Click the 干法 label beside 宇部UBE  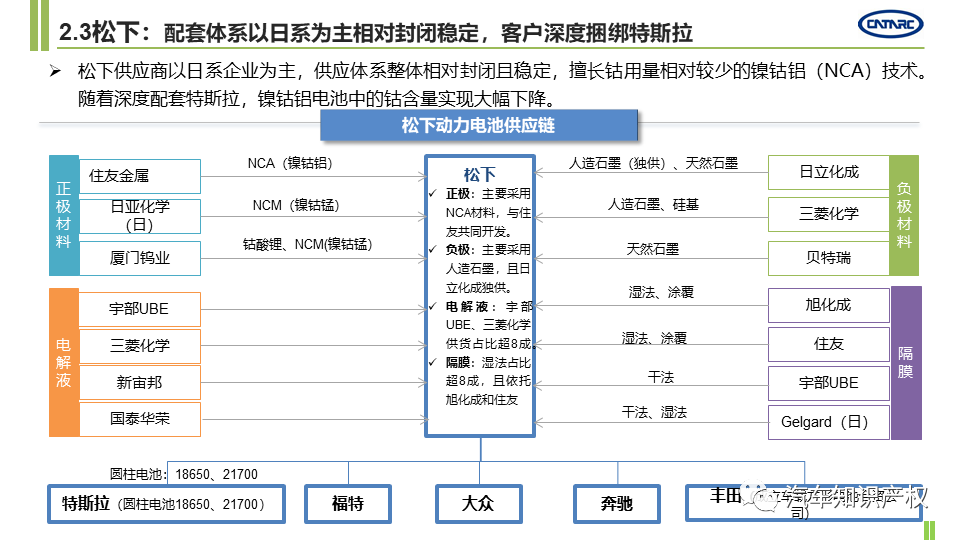661,377
